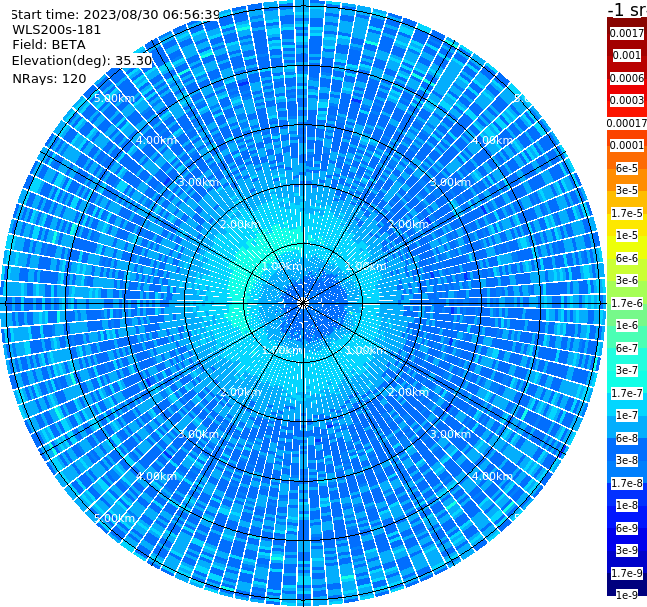Image resolution: width=647 pixels, height=607 pixels.
Task: Click the 4.00km ring label in lower-right quadrant
Action: (x=492, y=476)
